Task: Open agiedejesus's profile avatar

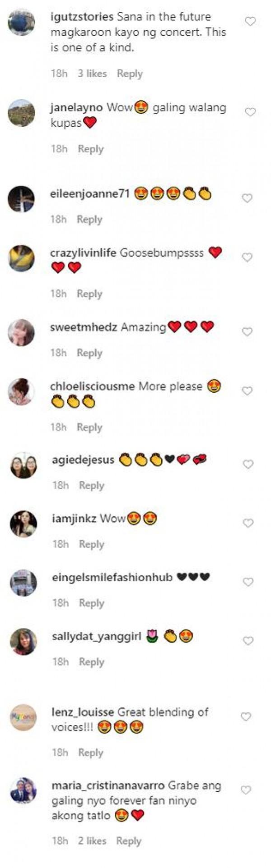Action: pos(23,465)
